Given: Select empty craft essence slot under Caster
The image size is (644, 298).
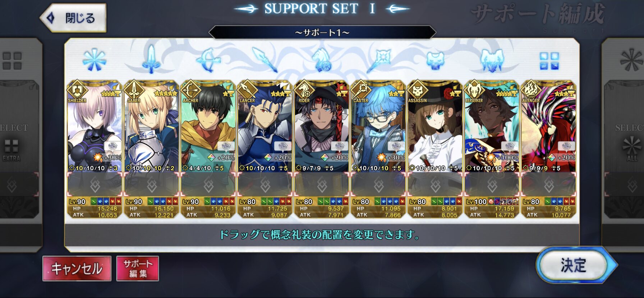Looking at the screenshot, I should [378, 185].
